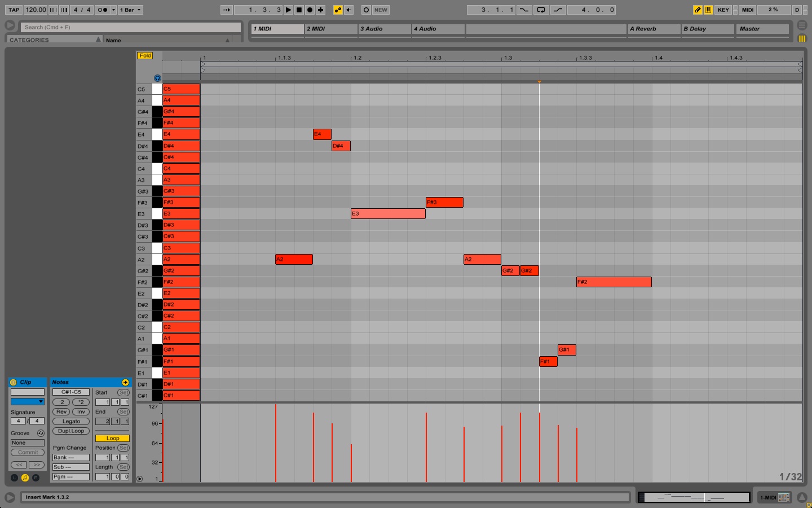Click the Follow arrow icon in transport
Image resolution: width=812 pixels, height=508 pixels.
(x=227, y=10)
